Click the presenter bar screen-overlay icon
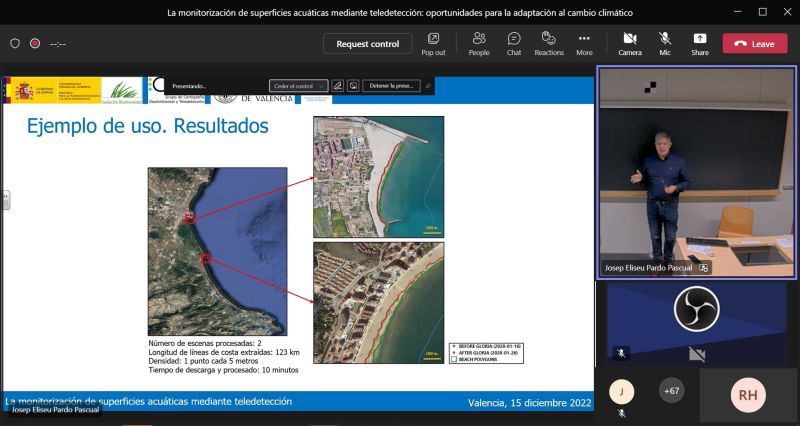 (x=353, y=86)
